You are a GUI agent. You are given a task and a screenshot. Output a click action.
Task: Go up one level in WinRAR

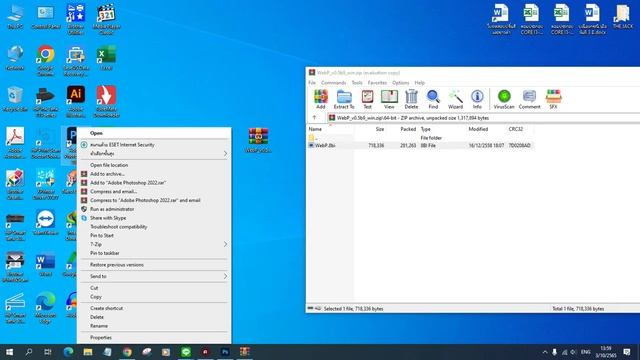coord(314,118)
